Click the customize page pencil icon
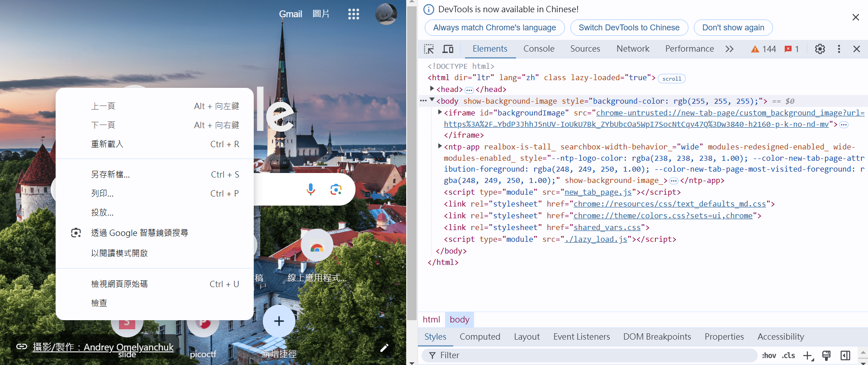This screenshot has width=868, height=365. coord(384,348)
